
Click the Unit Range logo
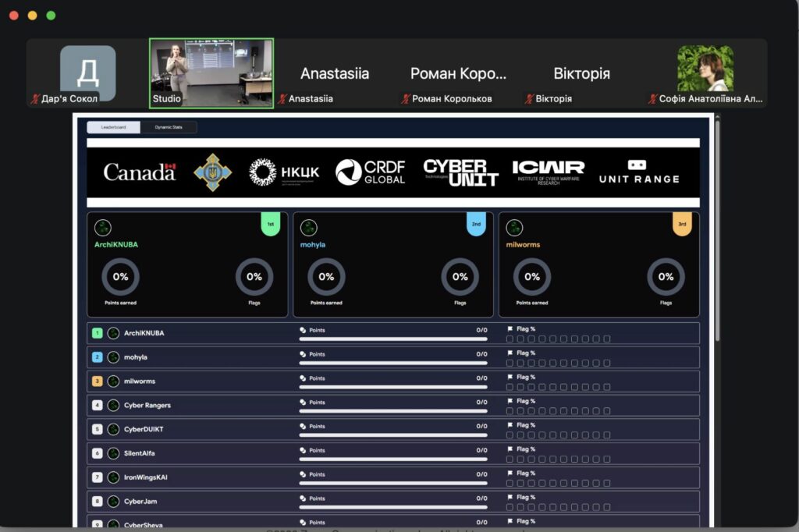coord(638,172)
